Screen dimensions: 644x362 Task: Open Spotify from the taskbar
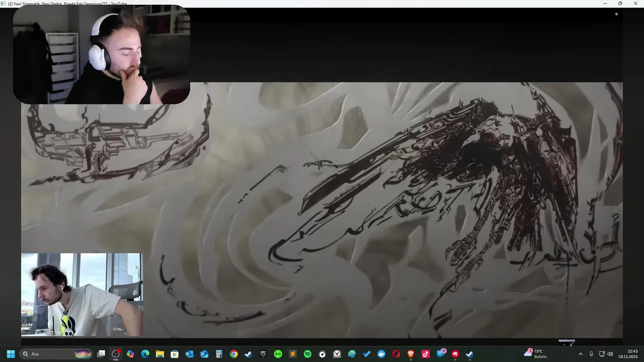pyautogui.click(x=307, y=354)
